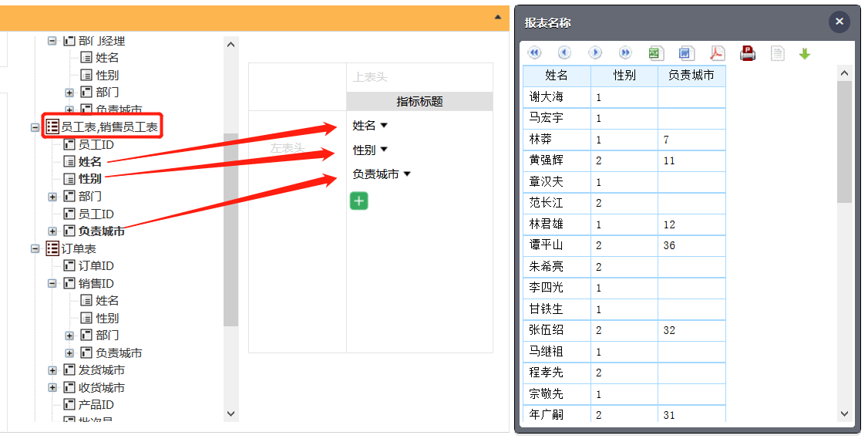The height and width of the screenshot is (442, 868).
Task: Go to previous page of report preview
Action: pyautogui.click(x=564, y=52)
